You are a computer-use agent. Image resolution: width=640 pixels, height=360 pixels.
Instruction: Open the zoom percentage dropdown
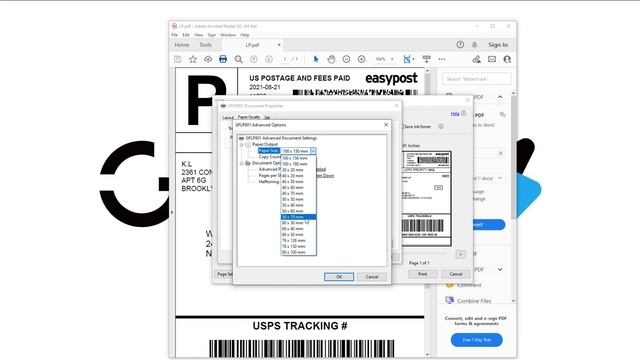pos(392,59)
